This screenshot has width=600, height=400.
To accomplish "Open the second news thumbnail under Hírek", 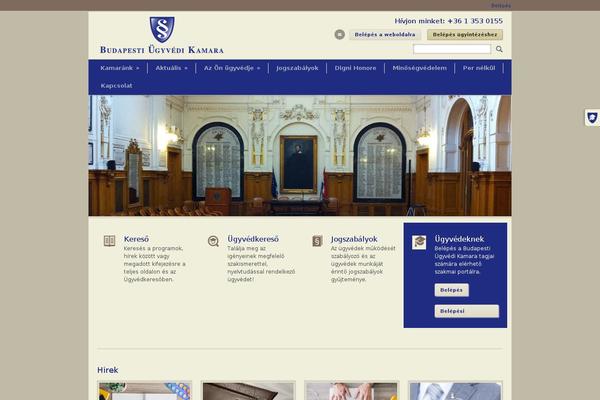I will (x=248, y=391).
